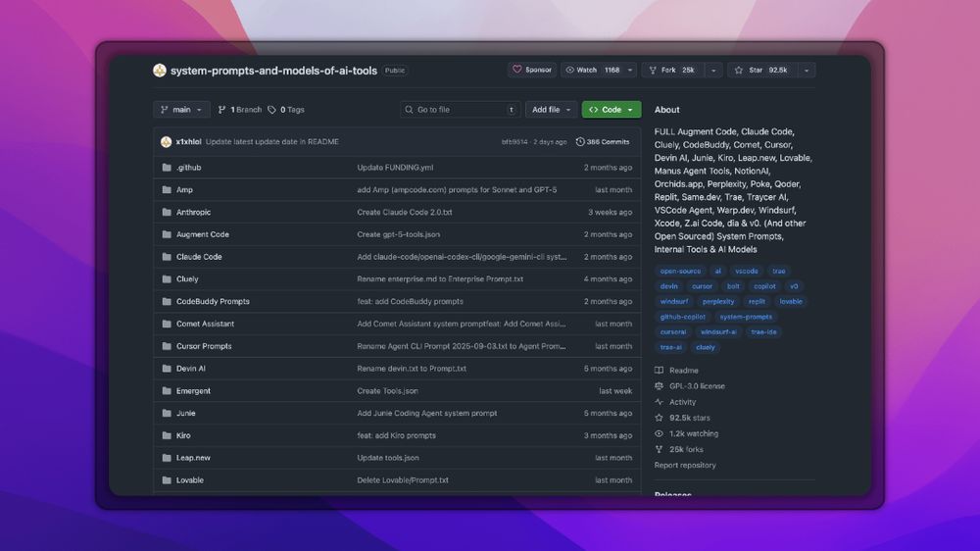
Task: View the 0 Tags link
Action: (x=286, y=110)
